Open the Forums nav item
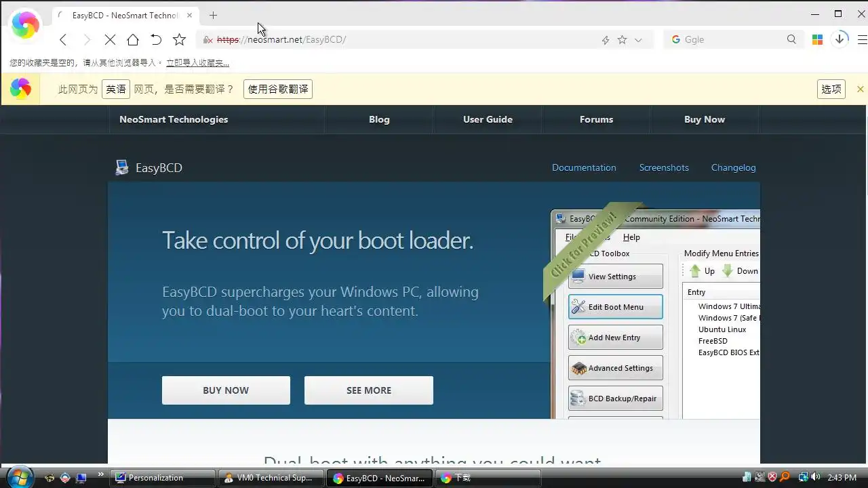This screenshot has width=868, height=488. coord(596,119)
